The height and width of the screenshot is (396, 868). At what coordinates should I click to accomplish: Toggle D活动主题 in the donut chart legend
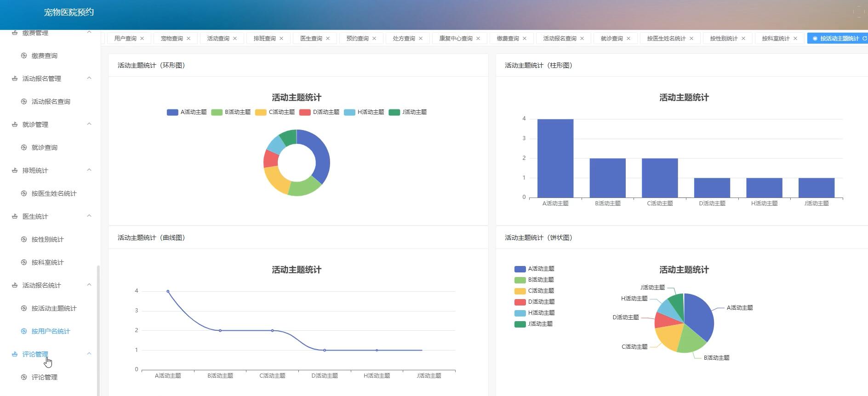[319, 112]
